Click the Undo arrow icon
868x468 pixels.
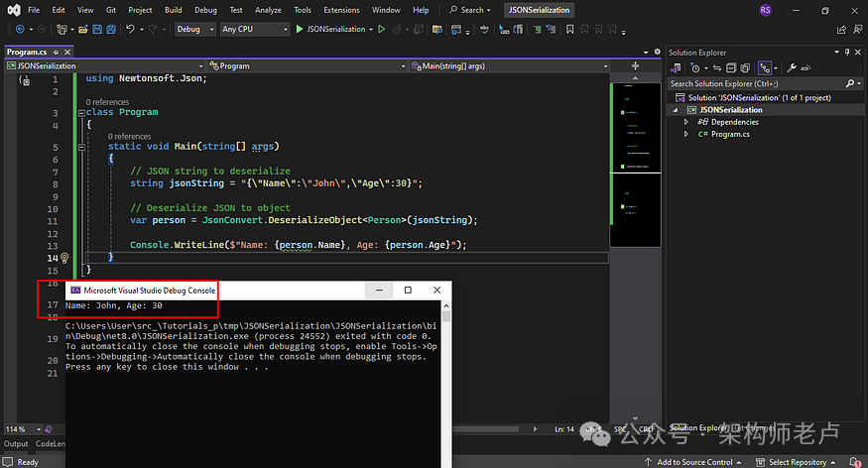click(130, 29)
